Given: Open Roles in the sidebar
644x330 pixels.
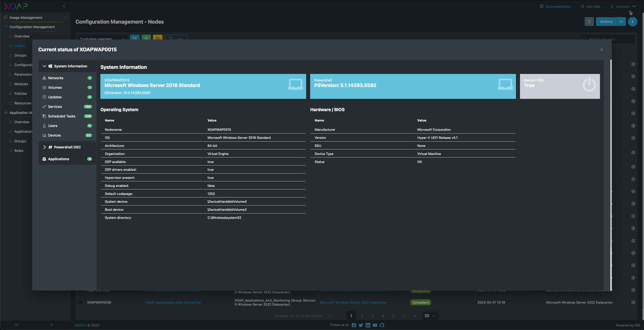Looking at the screenshot, I should [19, 151].
